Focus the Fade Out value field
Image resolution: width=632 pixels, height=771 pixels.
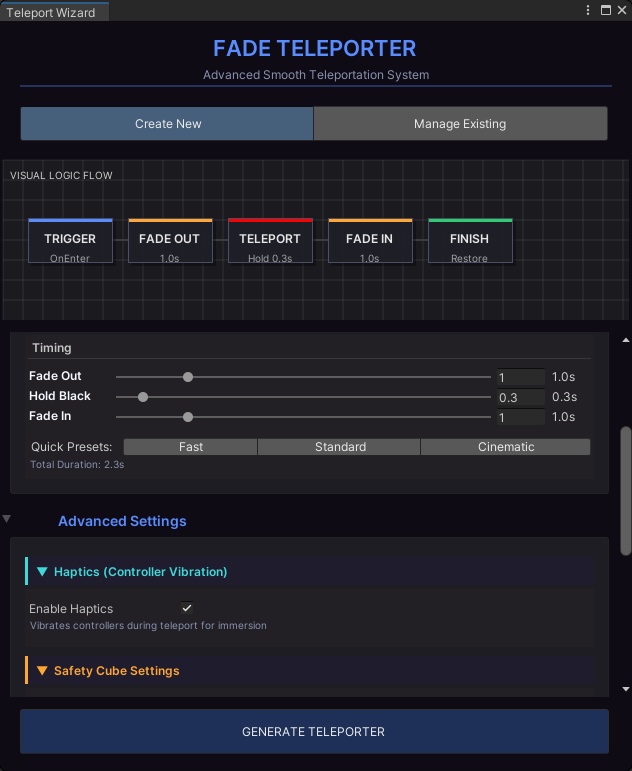pyautogui.click(x=520, y=377)
